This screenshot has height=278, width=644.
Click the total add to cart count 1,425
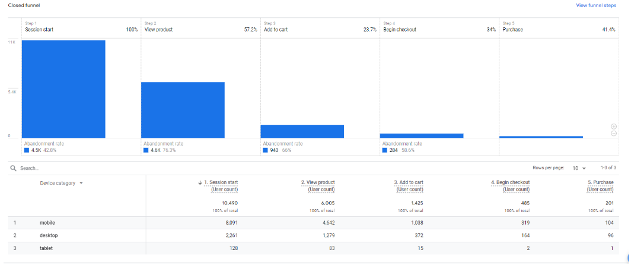point(417,203)
